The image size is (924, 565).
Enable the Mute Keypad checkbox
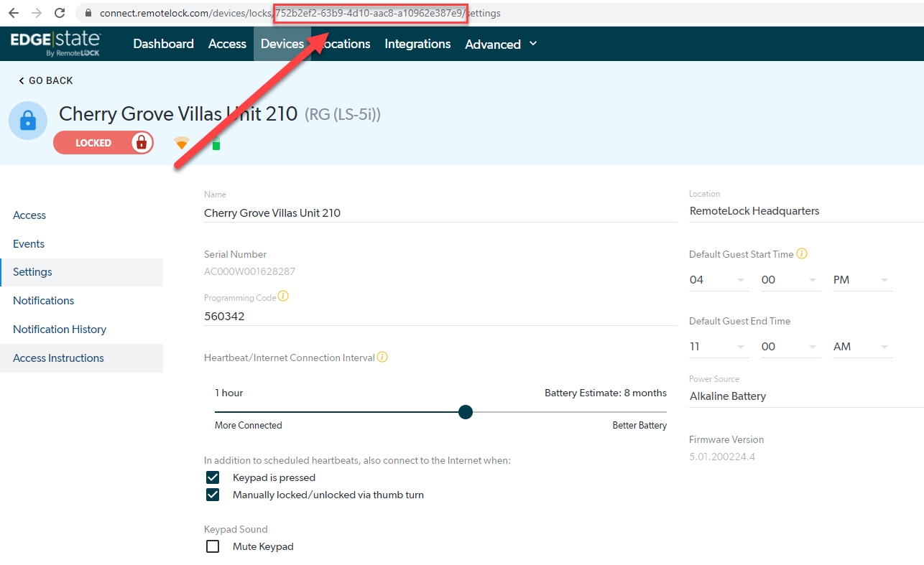tap(213, 546)
